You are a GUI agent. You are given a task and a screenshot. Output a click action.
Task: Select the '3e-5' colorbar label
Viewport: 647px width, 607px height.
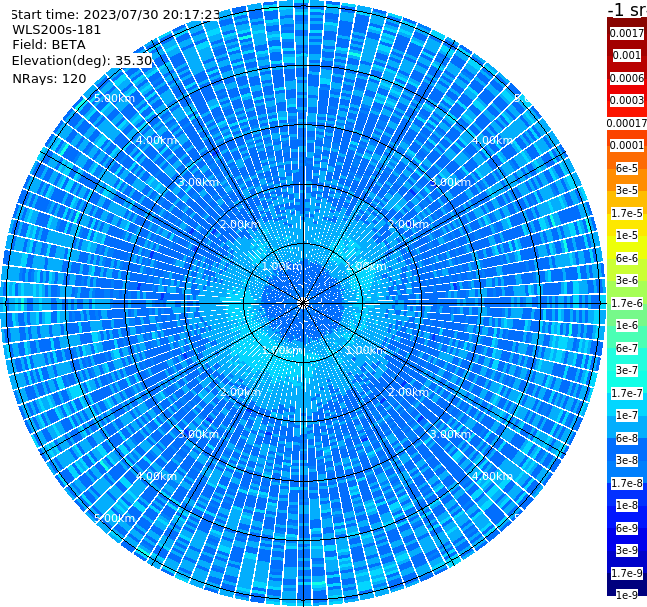(627, 191)
